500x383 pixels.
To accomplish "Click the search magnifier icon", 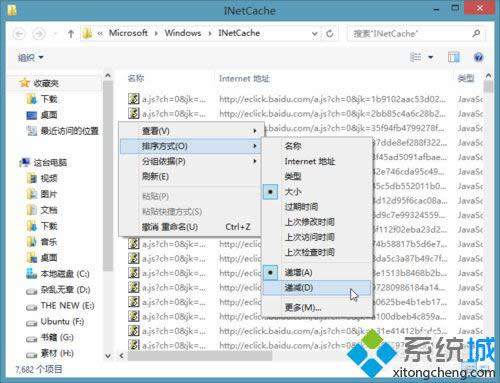I will click(x=476, y=33).
